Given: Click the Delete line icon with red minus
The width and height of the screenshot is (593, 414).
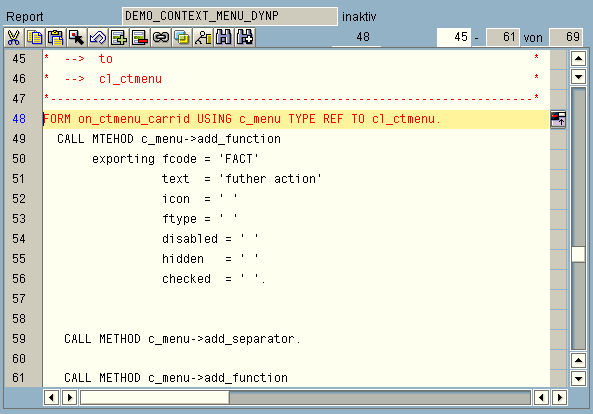Looking at the screenshot, I should point(140,37).
